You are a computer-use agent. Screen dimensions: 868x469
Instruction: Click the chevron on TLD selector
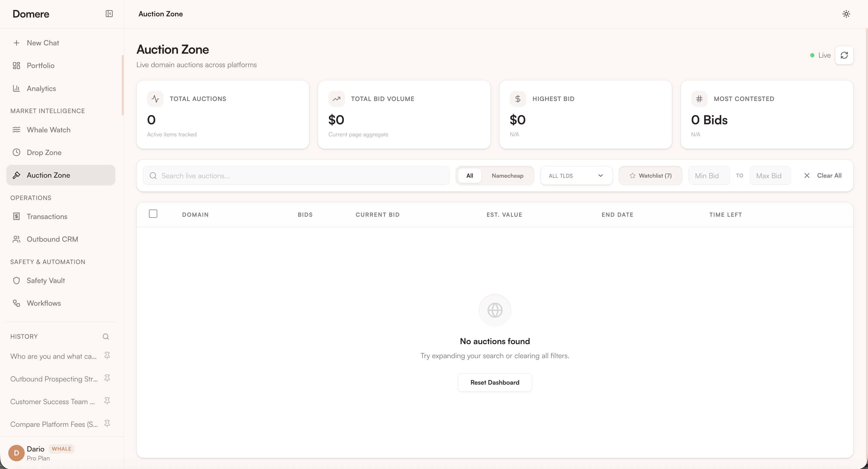[600, 176]
